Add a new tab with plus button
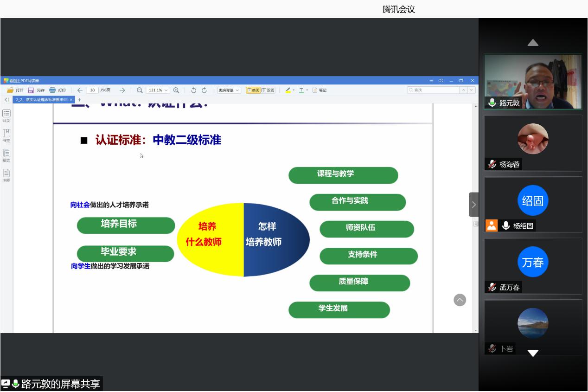The height and width of the screenshot is (392, 588). [79, 100]
